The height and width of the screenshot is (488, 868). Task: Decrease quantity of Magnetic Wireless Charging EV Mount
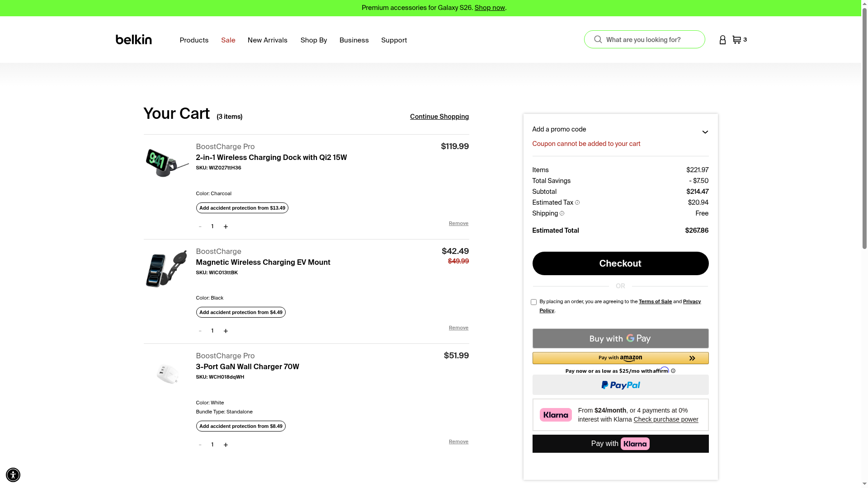[200, 331]
